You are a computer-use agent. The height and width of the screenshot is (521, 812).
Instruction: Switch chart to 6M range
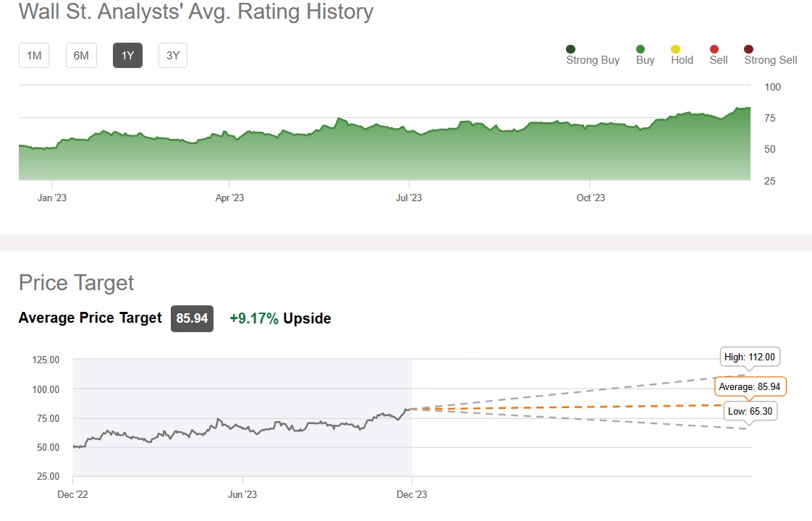point(81,56)
